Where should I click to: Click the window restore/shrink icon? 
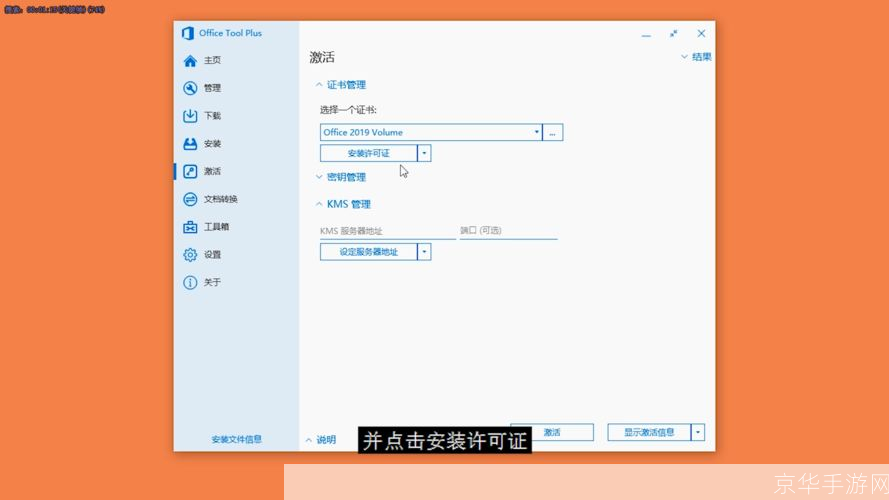(674, 34)
